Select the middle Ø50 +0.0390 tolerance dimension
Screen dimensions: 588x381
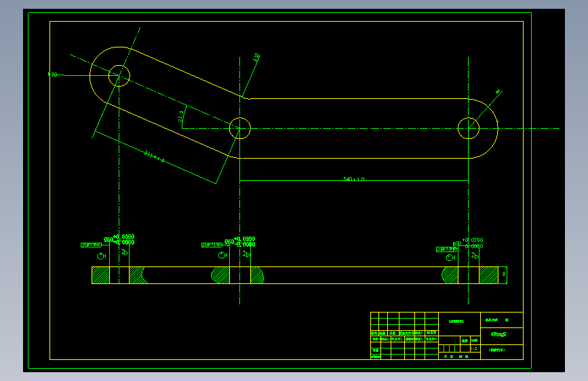point(240,241)
